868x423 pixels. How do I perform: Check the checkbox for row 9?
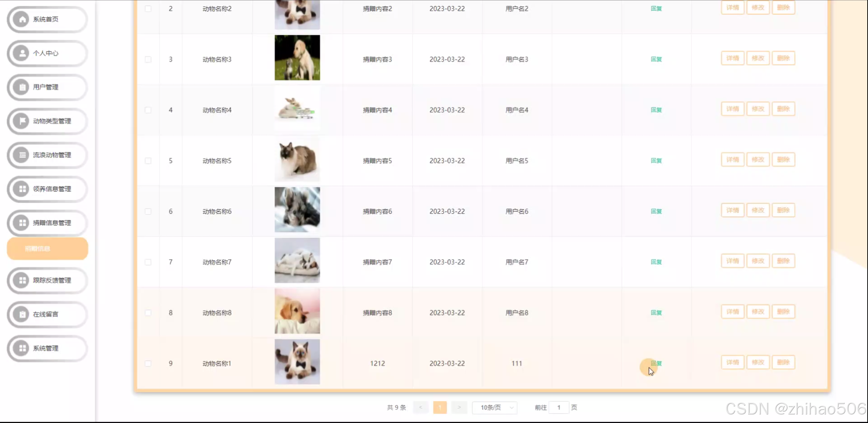pyautogui.click(x=148, y=363)
